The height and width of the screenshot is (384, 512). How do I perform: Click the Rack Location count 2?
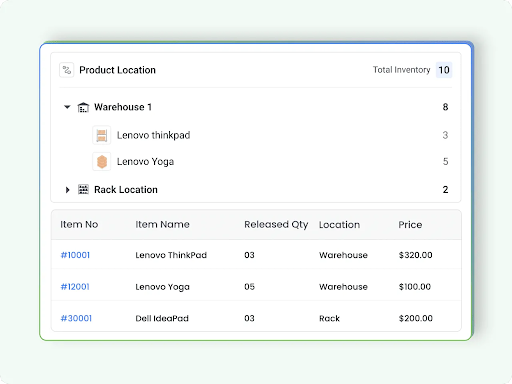click(445, 190)
